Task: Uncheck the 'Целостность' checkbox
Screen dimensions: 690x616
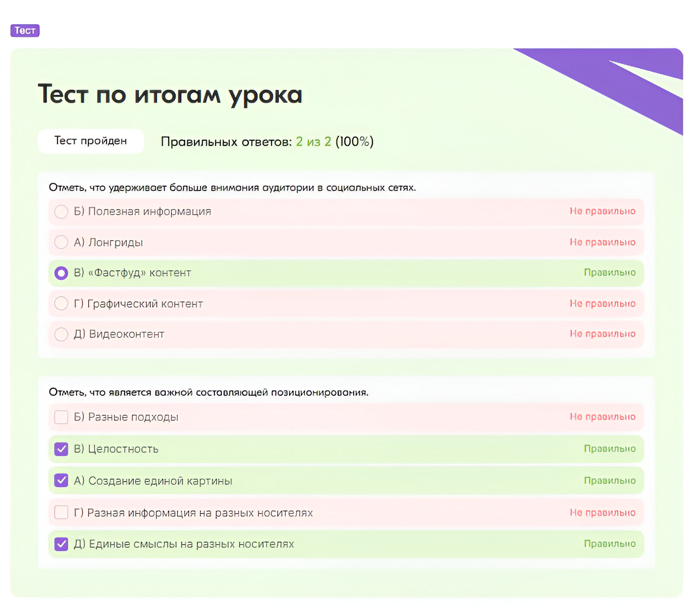Action: point(61,449)
